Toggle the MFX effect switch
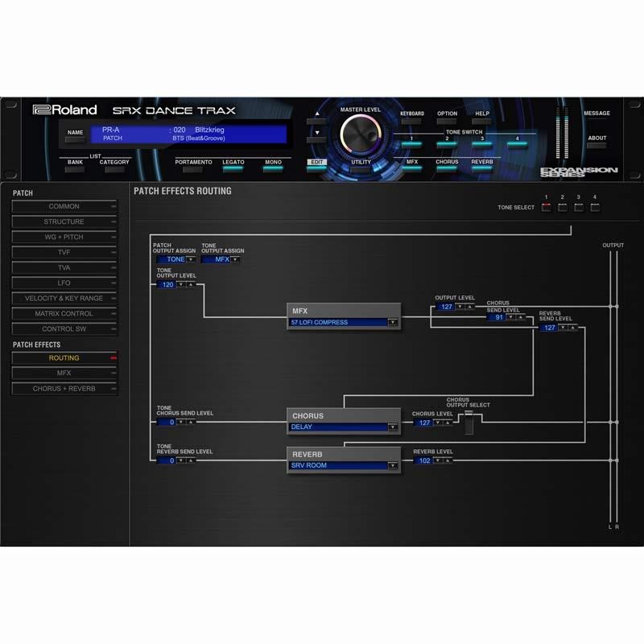This screenshot has height=644, width=644. (x=412, y=168)
